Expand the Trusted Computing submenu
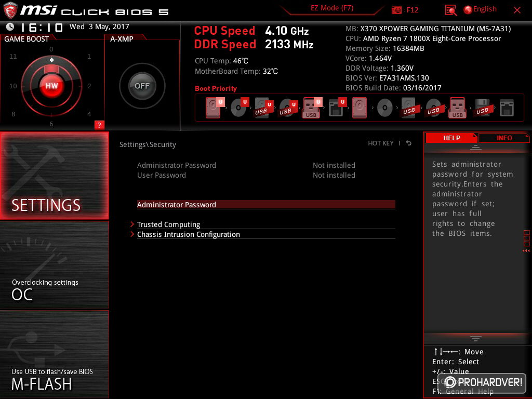This screenshot has height=399, width=532. pos(266,224)
